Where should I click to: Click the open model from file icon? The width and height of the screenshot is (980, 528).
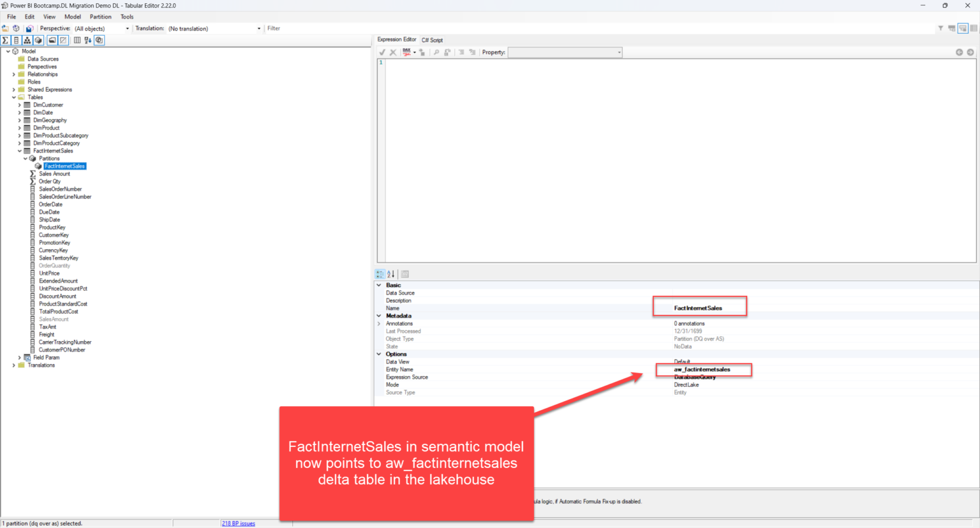5,29
